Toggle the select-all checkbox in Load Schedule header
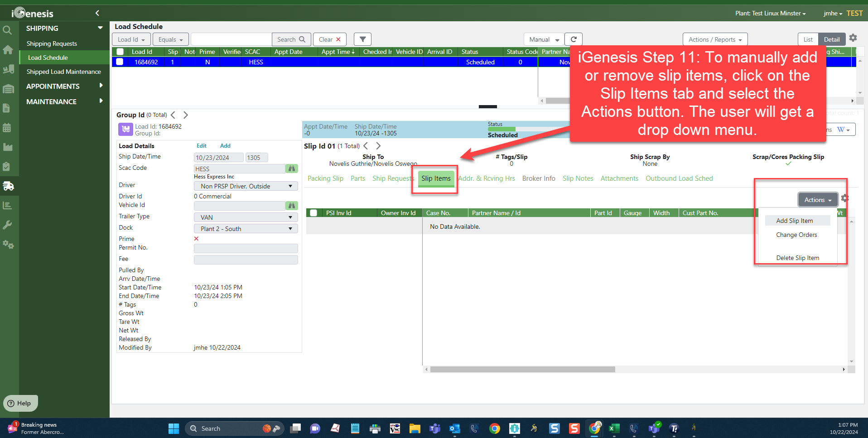This screenshot has height=438, width=868. click(x=120, y=52)
